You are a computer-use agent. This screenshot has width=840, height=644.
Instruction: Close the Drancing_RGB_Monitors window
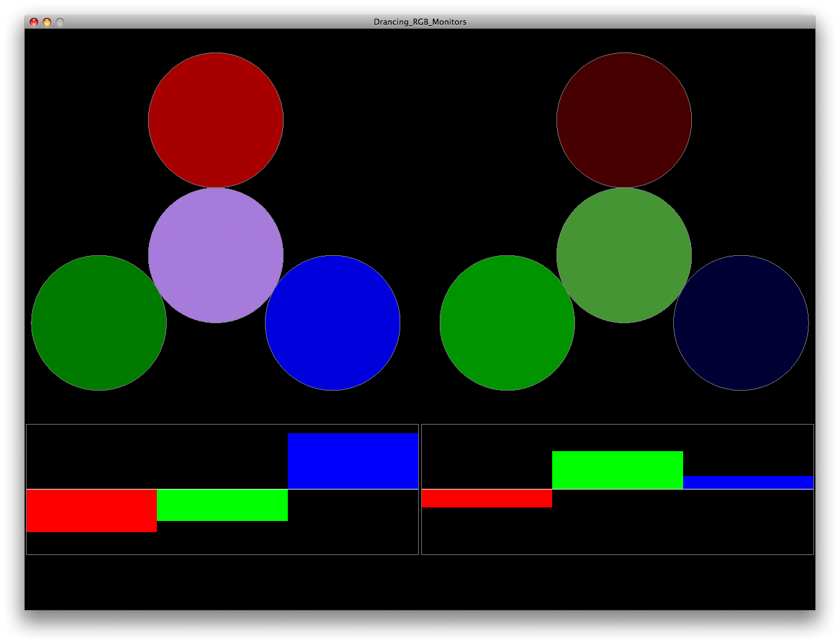pyautogui.click(x=34, y=22)
